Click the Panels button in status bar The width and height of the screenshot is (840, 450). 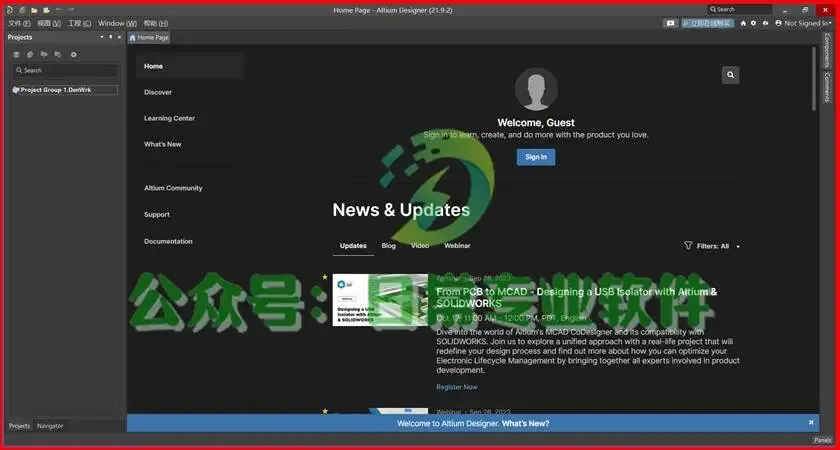[x=823, y=440]
